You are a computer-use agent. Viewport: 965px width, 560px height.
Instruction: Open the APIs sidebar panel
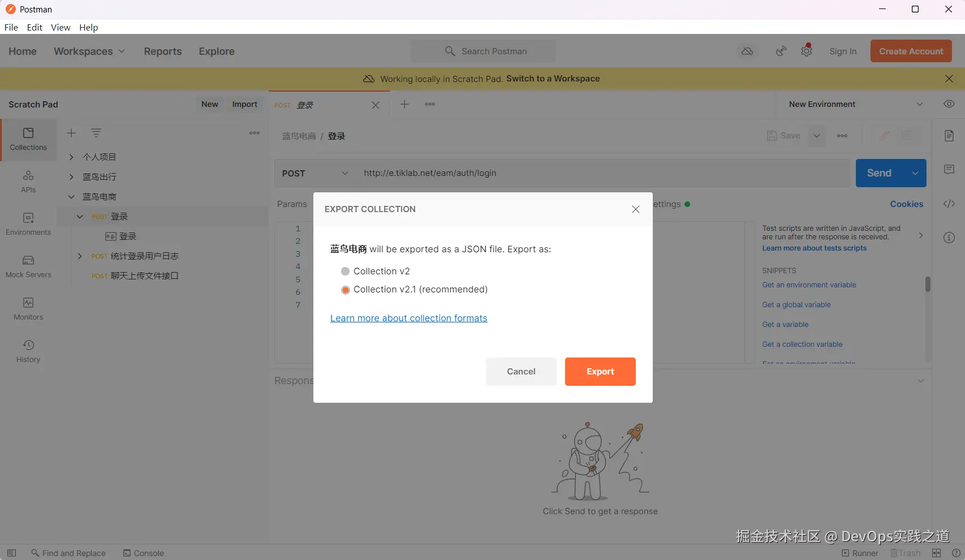tap(28, 182)
